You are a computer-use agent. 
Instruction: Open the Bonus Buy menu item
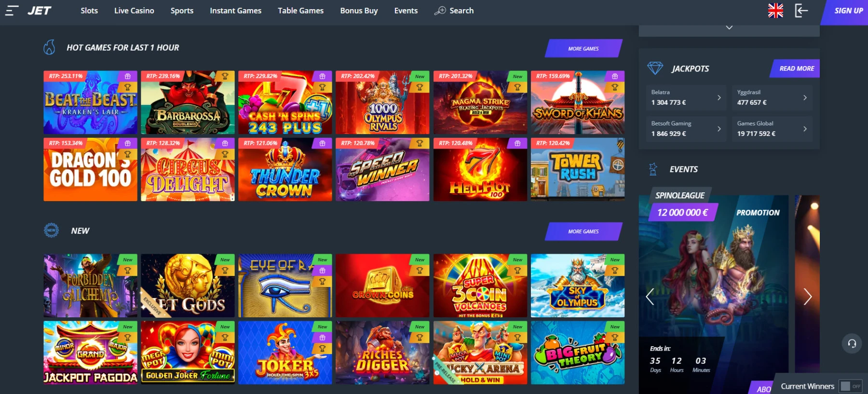coord(359,11)
